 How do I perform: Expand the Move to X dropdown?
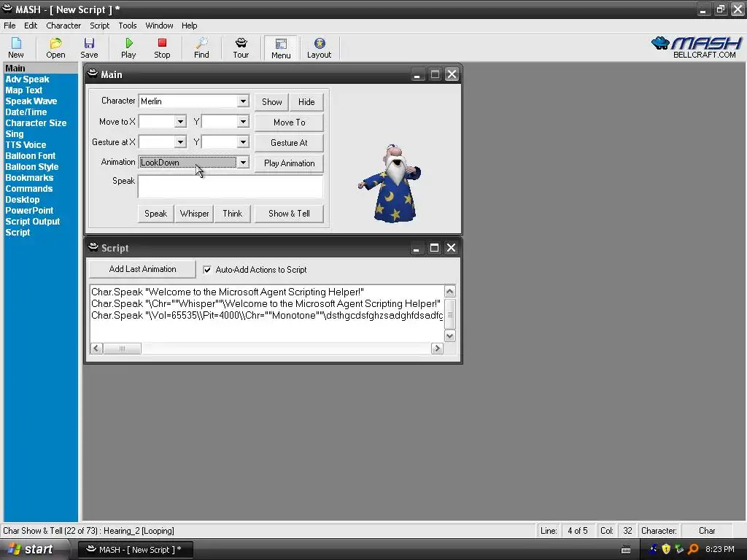tap(180, 122)
